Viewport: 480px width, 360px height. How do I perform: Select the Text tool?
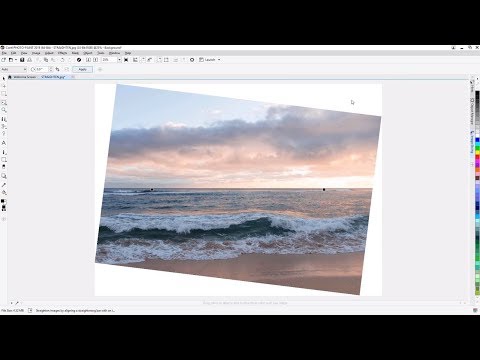click(4, 143)
